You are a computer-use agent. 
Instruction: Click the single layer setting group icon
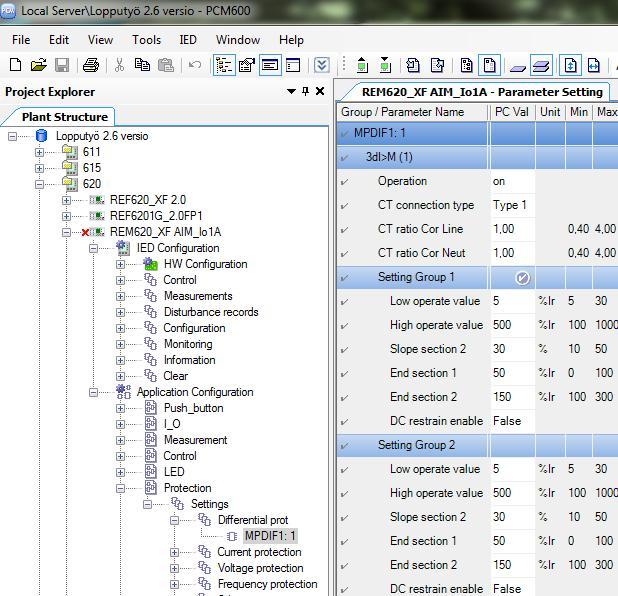click(x=518, y=68)
